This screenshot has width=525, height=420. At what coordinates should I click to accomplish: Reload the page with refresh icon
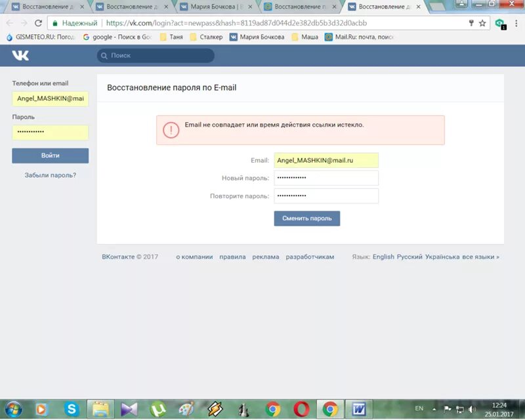click(38, 23)
